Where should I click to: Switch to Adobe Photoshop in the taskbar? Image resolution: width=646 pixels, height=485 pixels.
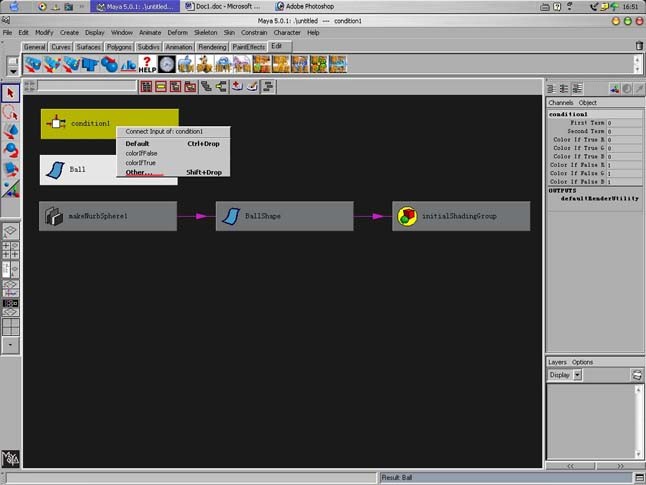point(305,6)
